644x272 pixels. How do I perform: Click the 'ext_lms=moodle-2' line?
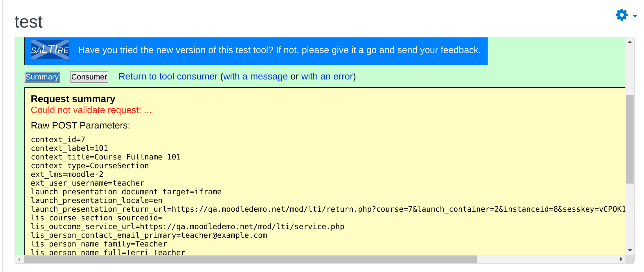click(x=67, y=174)
